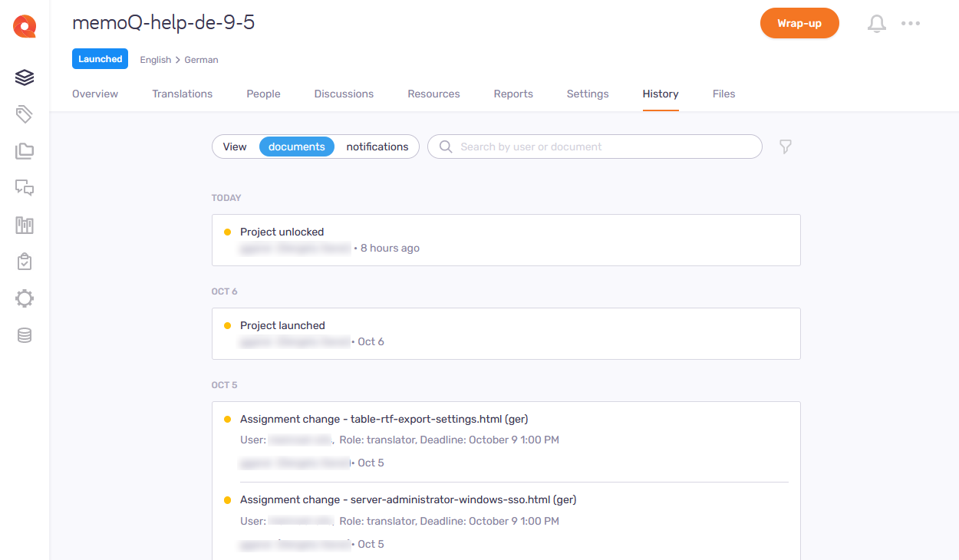Open the notifications bell icon
This screenshot has width=959, height=560.
877,24
